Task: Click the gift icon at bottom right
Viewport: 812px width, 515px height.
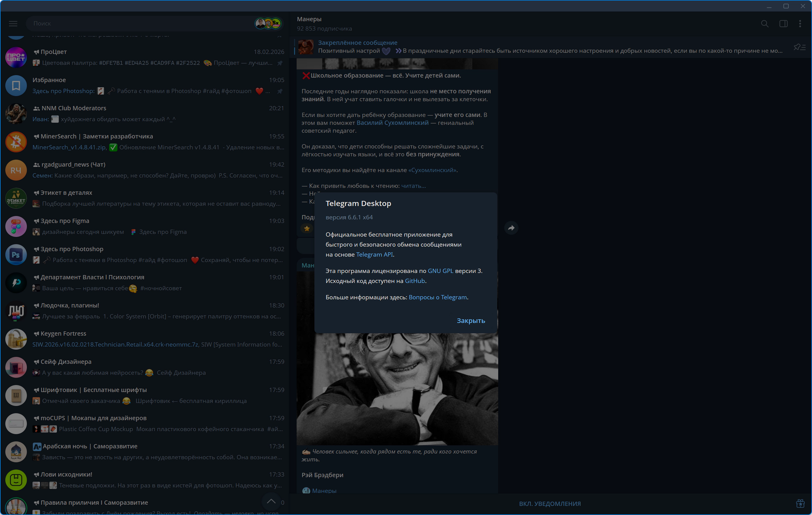Action: [800, 503]
